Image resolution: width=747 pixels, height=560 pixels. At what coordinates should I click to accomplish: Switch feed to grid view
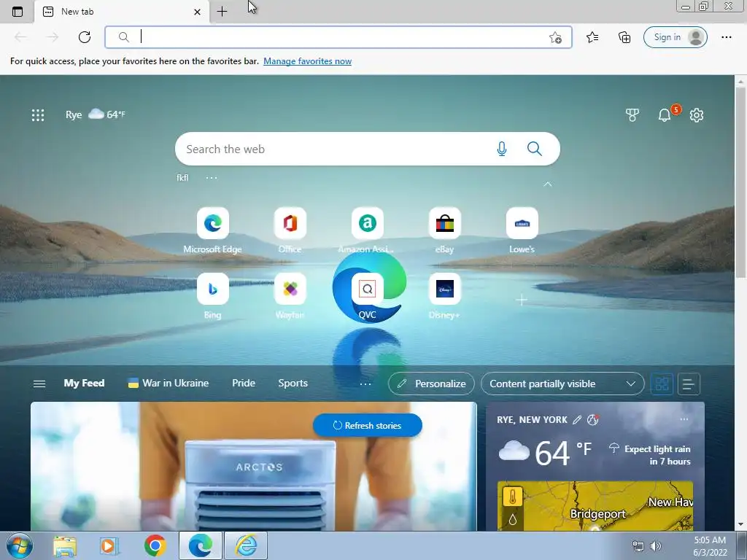coord(662,384)
